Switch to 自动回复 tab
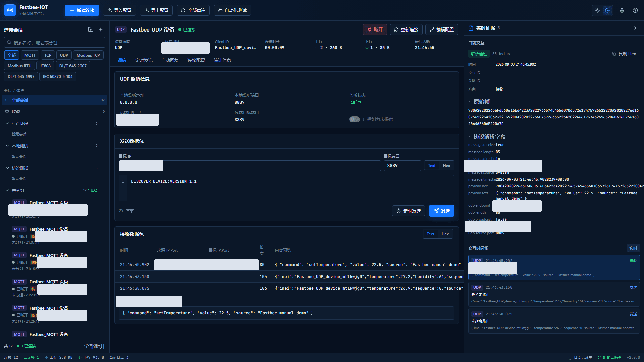Screen dimensions: 644x362 (170, 61)
